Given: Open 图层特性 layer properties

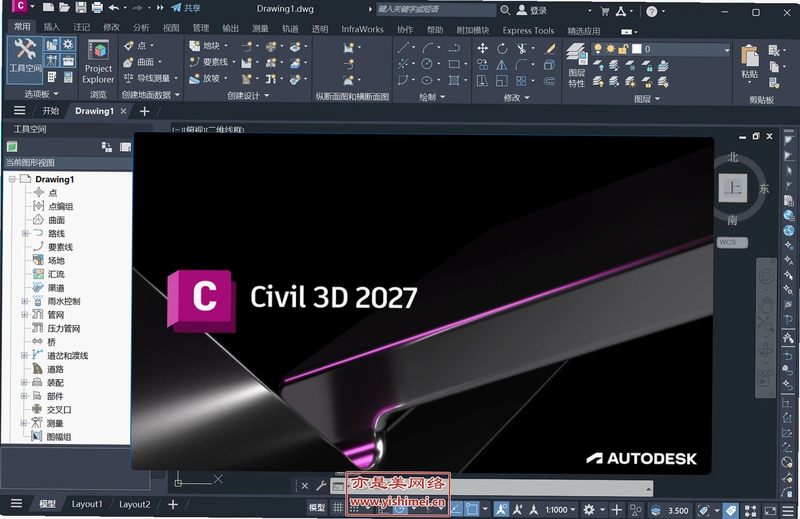Looking at the screenshot, I should tap(577, 65).
